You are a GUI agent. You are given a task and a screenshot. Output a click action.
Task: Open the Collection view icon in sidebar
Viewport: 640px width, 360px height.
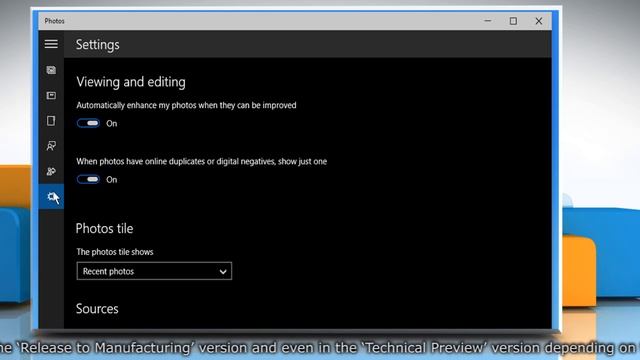click(x=51, y=70)
